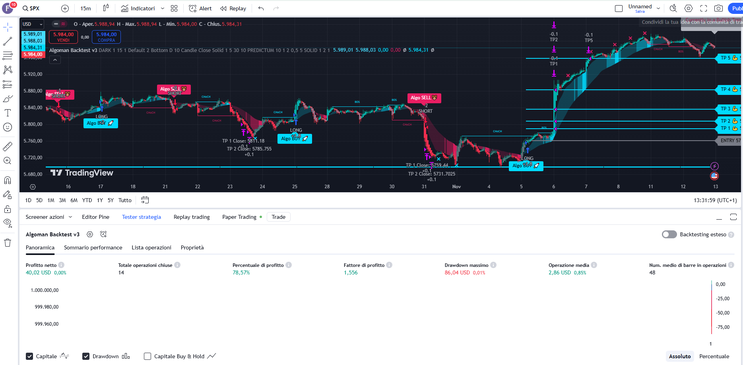Open the Unnamed layout dropdown arrow

point(659,9)
